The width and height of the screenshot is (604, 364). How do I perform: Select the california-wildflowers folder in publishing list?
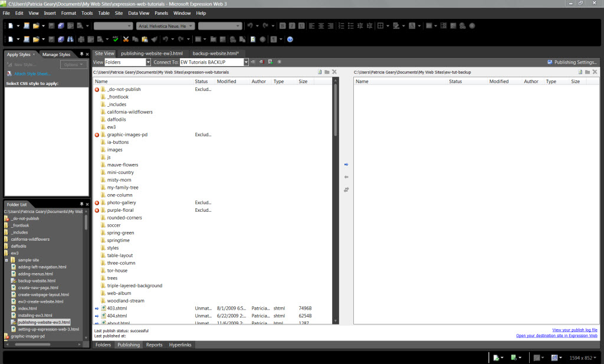(129, 112)
